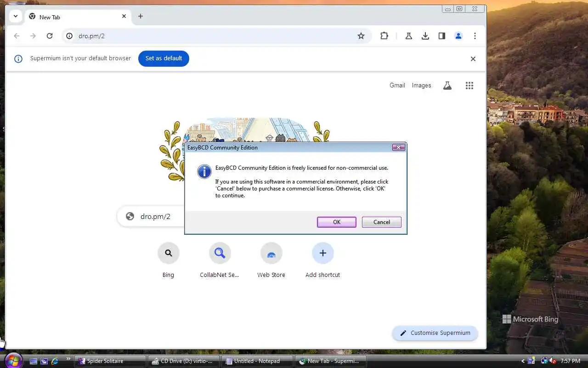View site information icon in address bar
Viewport: 588px width, 368px height.
[x=69, y=36]
